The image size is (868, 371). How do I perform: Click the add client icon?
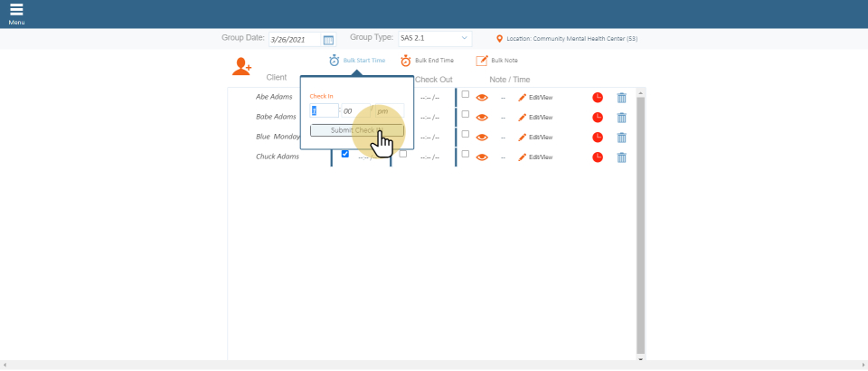[x=241, y=66]
